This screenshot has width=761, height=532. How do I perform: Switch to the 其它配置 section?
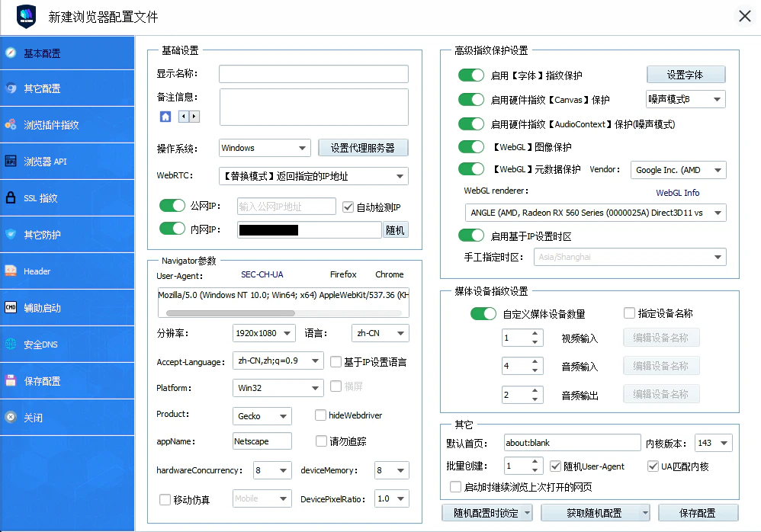11,89
